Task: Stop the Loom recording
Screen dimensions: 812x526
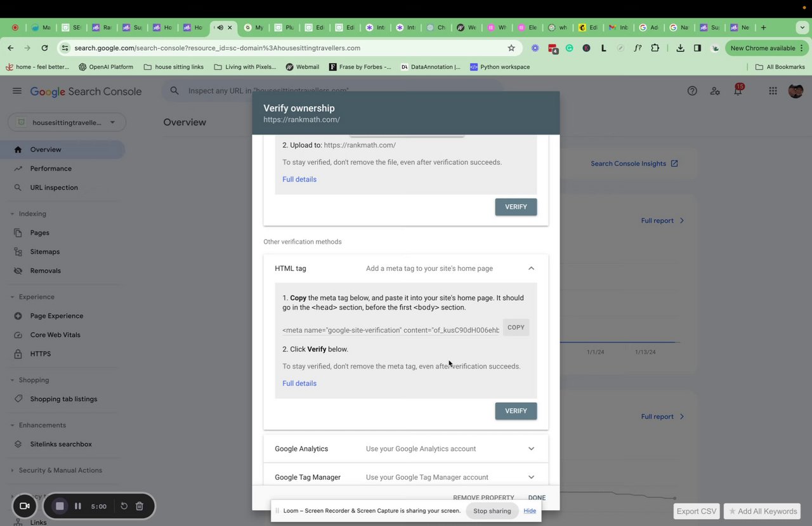Action: coord(60,506)
